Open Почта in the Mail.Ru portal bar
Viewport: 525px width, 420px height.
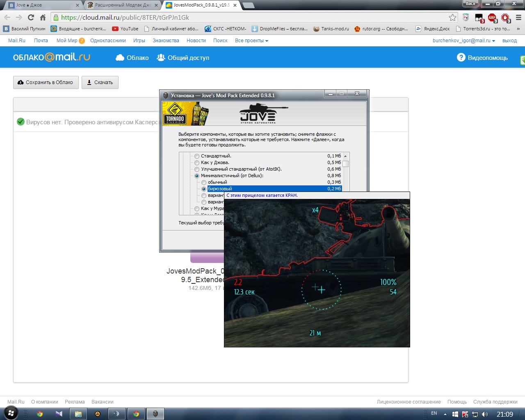pyautogui.click(x=41, y=41)
